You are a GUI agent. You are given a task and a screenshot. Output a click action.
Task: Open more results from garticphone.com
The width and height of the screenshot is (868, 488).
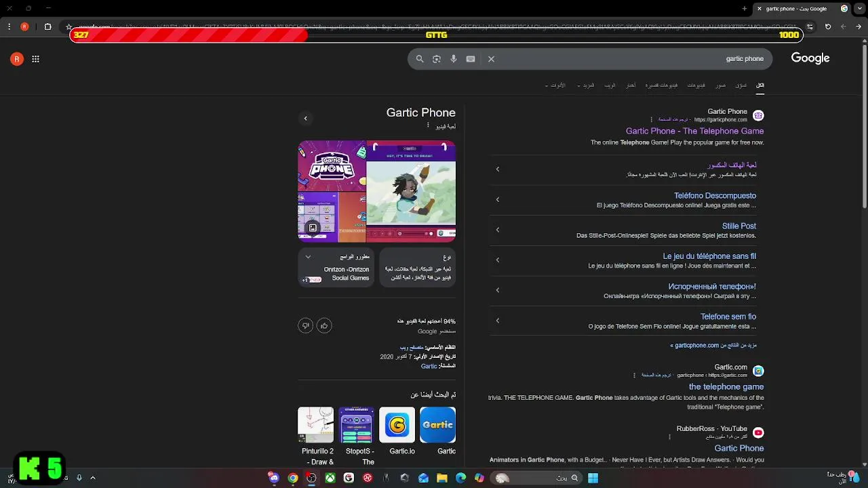713,346
